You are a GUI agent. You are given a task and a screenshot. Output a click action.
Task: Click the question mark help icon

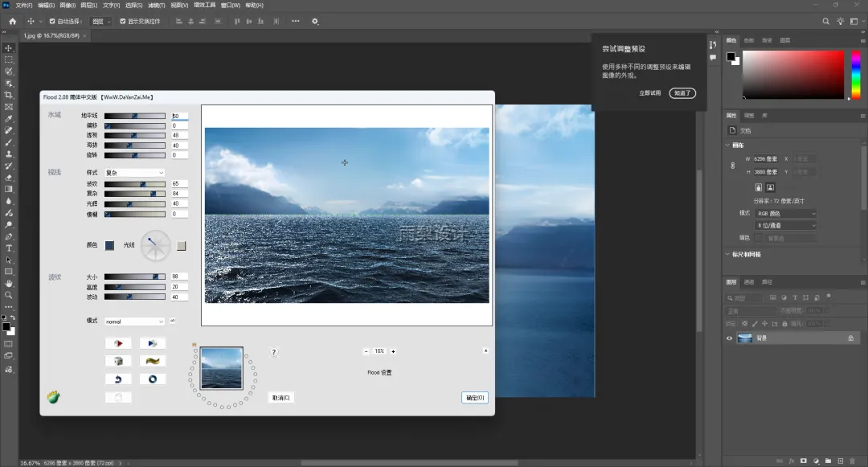tap(274, 352)
